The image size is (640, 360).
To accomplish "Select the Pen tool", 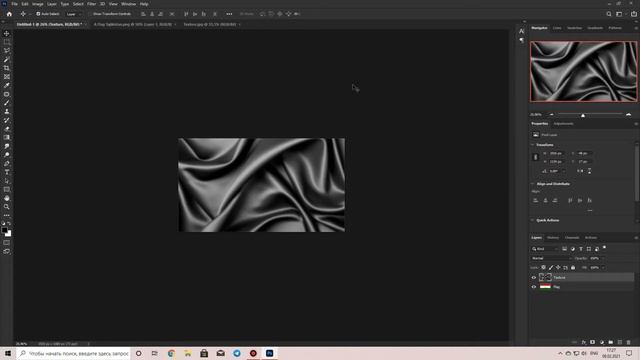I will 7,164.
